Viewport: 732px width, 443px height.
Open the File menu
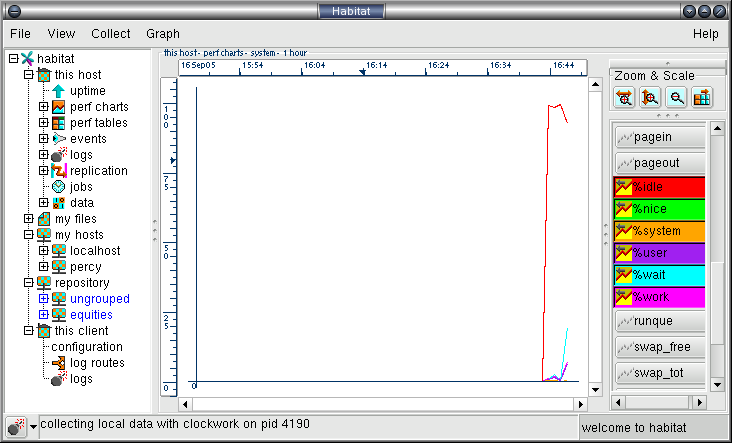click(x=20, y=34)
